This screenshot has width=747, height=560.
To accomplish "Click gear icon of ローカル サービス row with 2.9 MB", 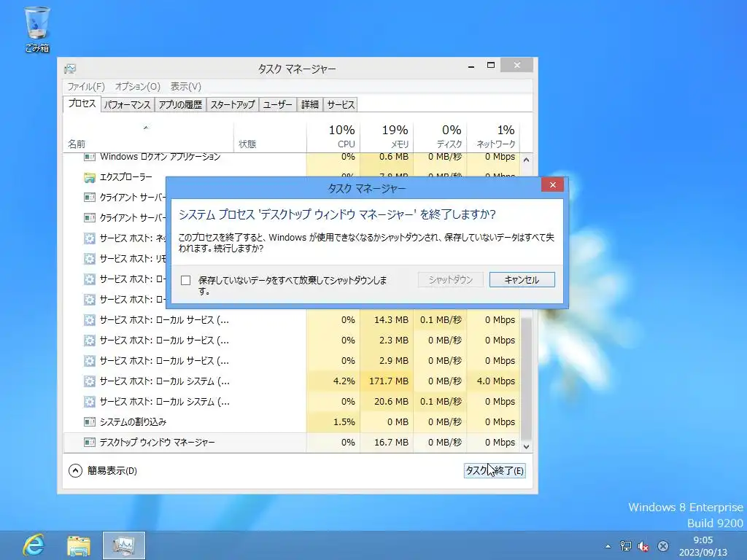I will [89, 361].
